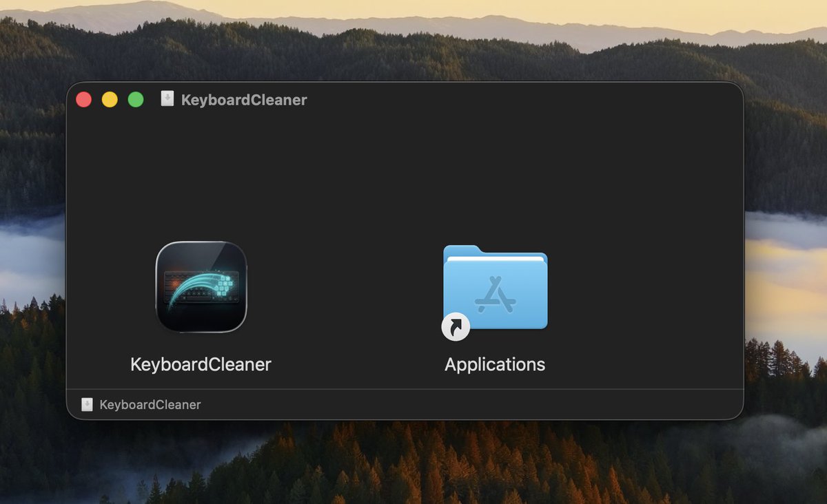This screenshot has width=827, height=504.
Task: Minimize the window using the yellow button
Action: click(x=110, y=100)
